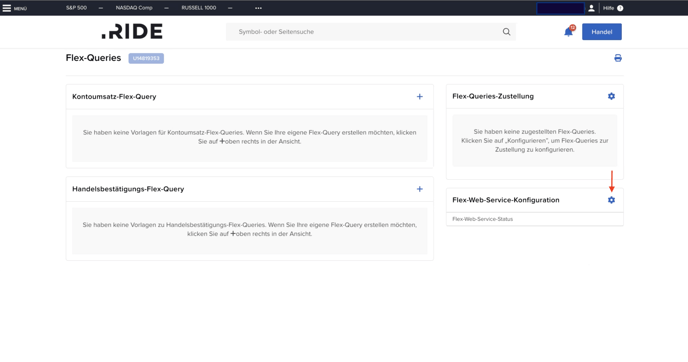Viewport: 688px width, 362px height.
Task: Open Flex-Web-Service-Konfiguration gear settings
Action: click(611, 200)
